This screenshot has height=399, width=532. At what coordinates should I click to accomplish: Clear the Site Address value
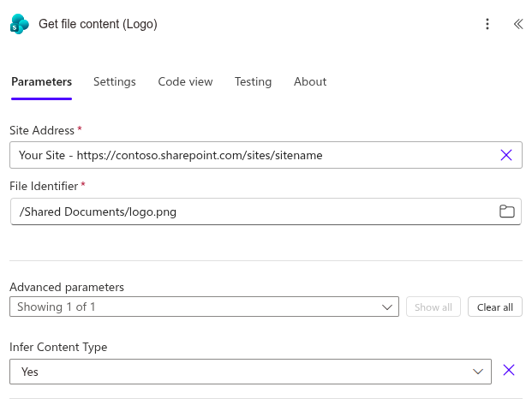pos(506,155)
